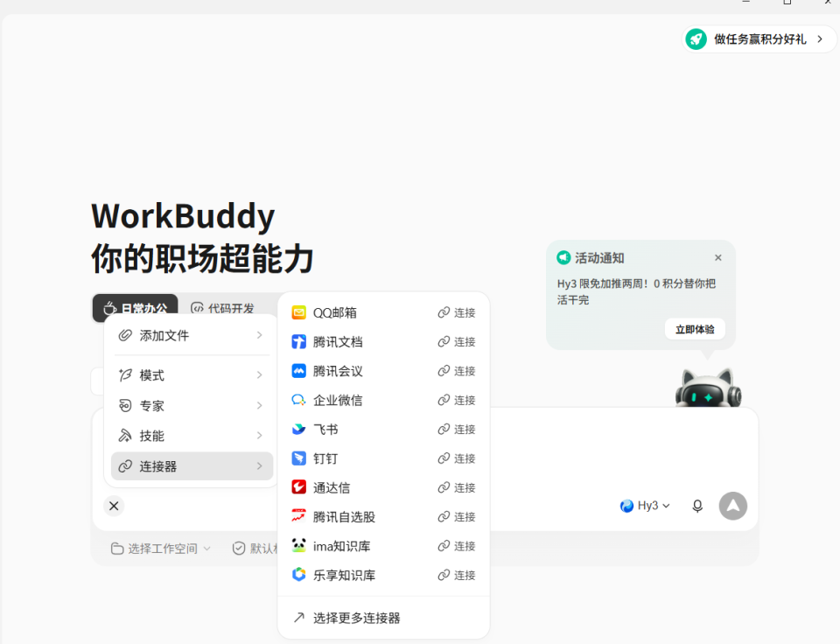The height and width of the screenshot is (644, 840).
Task: Choose the 模式 menu entry
Action: click(x=192, y=375)
